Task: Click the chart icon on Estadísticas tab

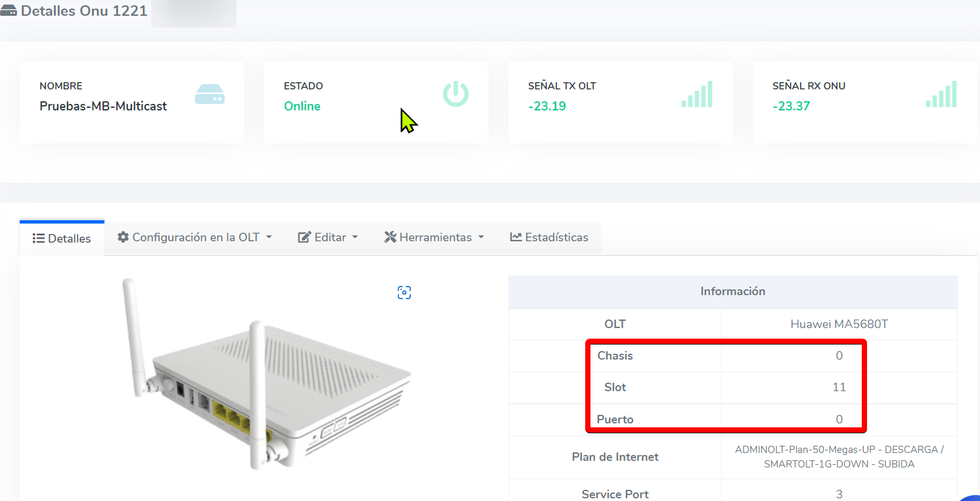Action: click(516, 237)
